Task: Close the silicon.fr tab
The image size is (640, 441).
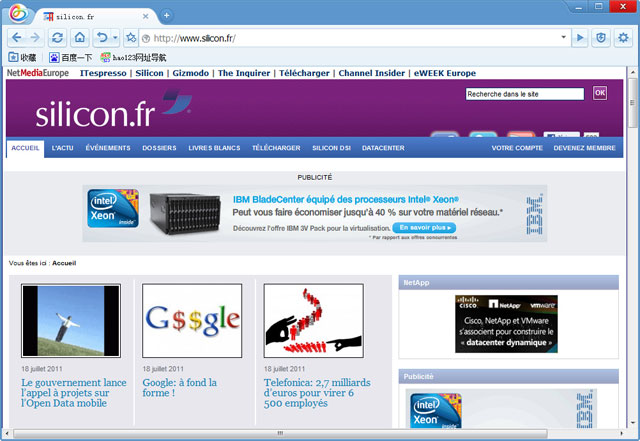Action: 145,16
